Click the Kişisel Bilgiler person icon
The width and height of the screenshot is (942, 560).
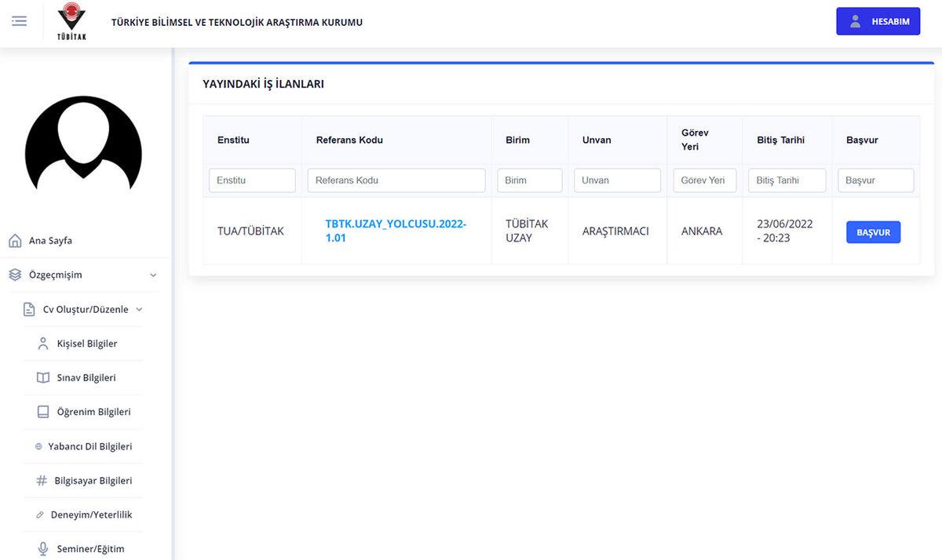pyautogui.click(x=43, y=344)
